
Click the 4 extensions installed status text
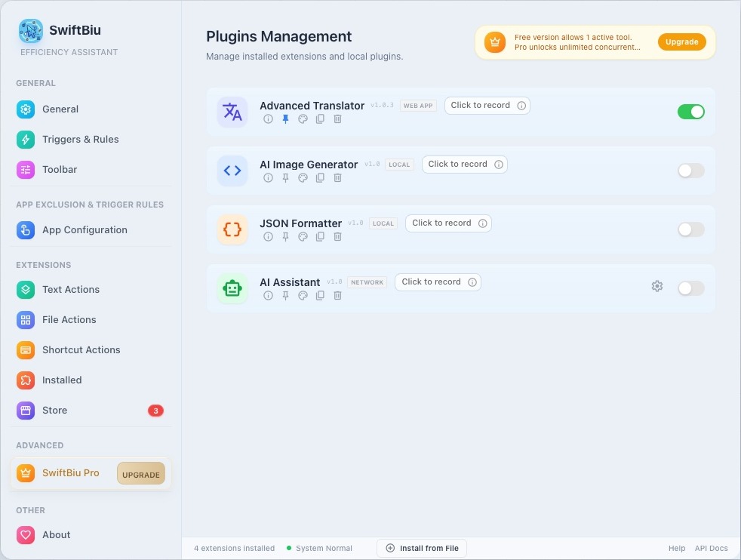coord(234,548)
